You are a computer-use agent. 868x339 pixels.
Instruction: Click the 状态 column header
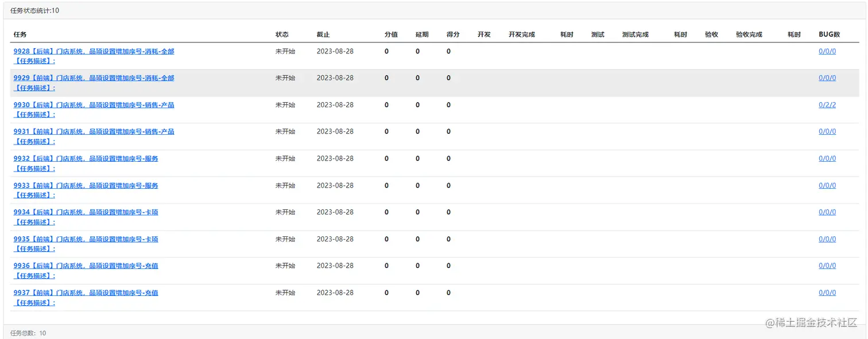pos(282,34)
